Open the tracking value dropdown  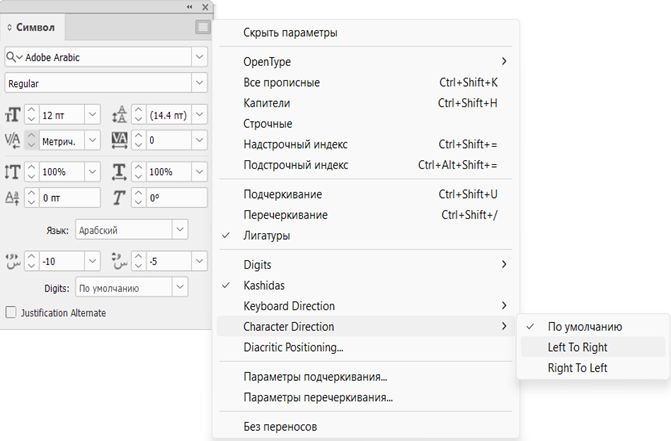click(199, 140)
